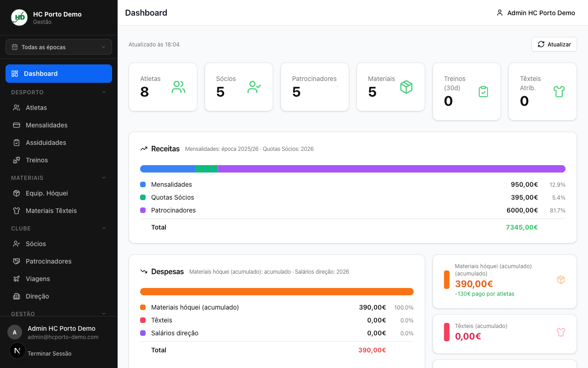
Task: Click the trending-down icon beside Despesas
Action: click(144, 271)
